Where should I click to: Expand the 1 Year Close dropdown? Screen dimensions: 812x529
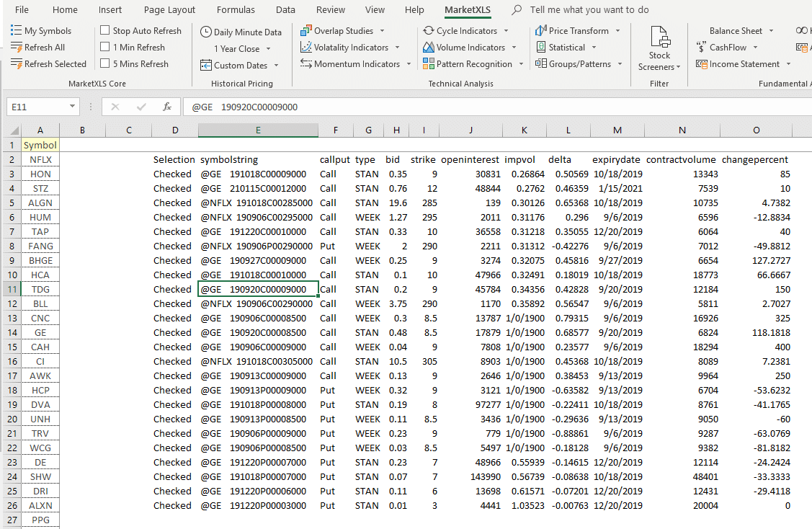[x=268, y=49]
